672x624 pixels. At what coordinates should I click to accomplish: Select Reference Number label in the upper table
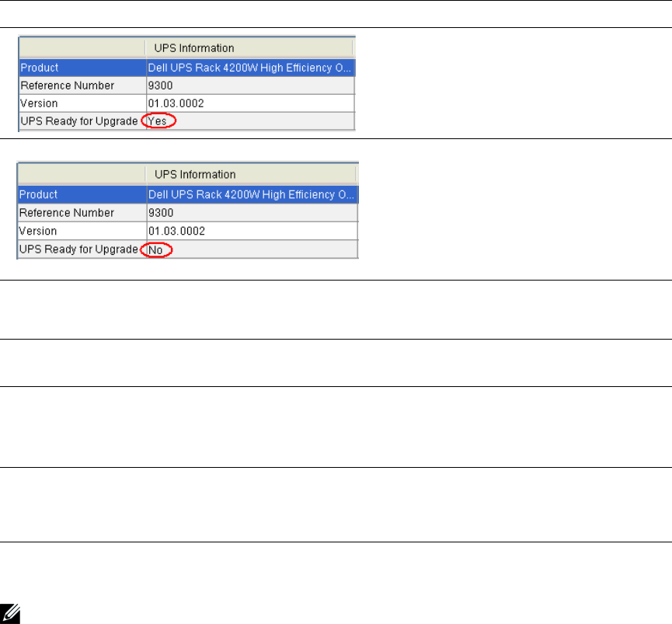(68, 85)
